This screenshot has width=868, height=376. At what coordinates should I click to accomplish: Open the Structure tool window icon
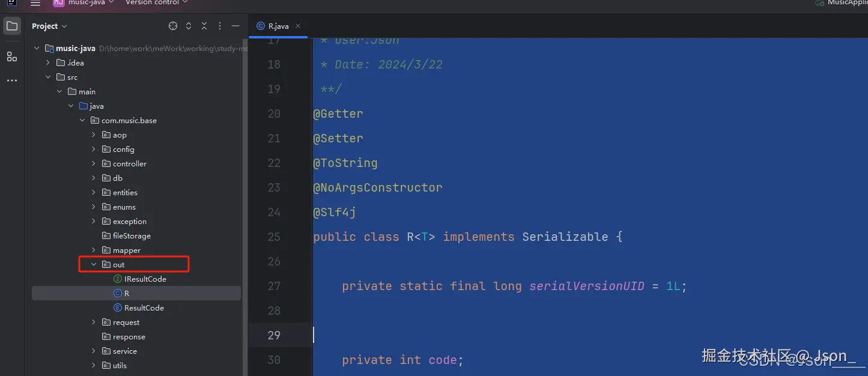click(x=12, y=56)
